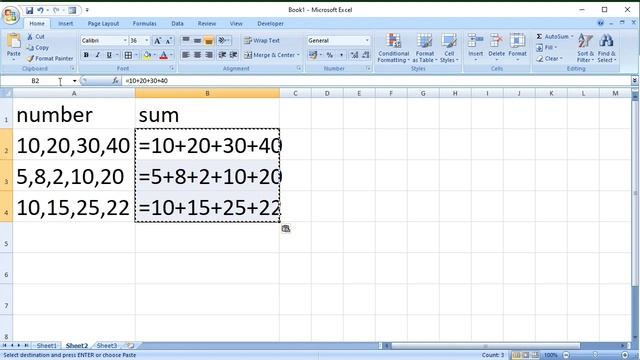
Task: Open the General number format dropdown
Action: tap(367, 40)
